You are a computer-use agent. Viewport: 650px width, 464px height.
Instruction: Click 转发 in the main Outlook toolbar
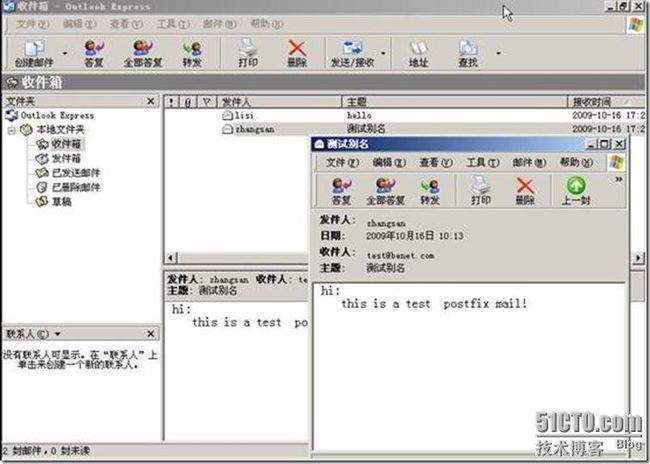pyautogui.click(x=192, y=53)
